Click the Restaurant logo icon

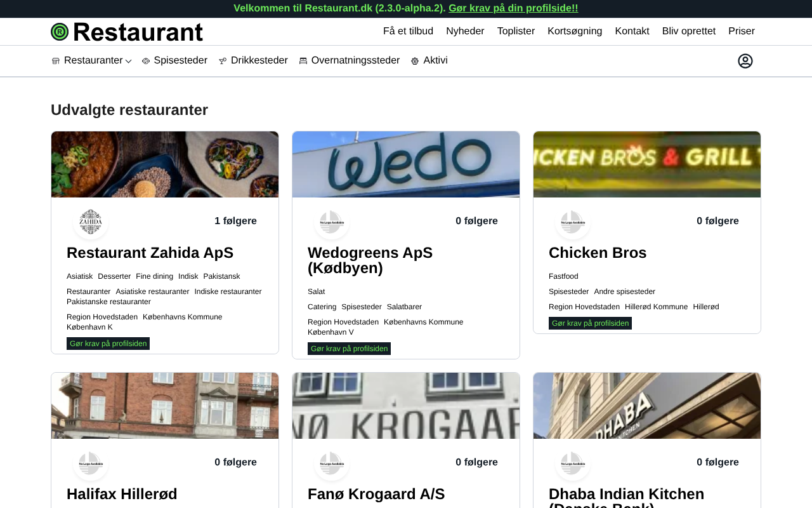click(60, 32)
